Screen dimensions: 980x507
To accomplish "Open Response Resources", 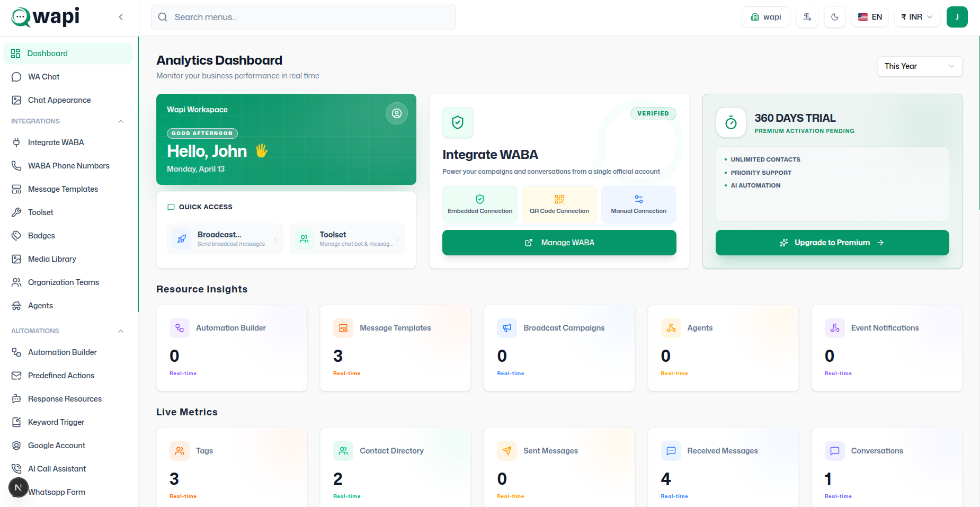I will tap(68, 399).
